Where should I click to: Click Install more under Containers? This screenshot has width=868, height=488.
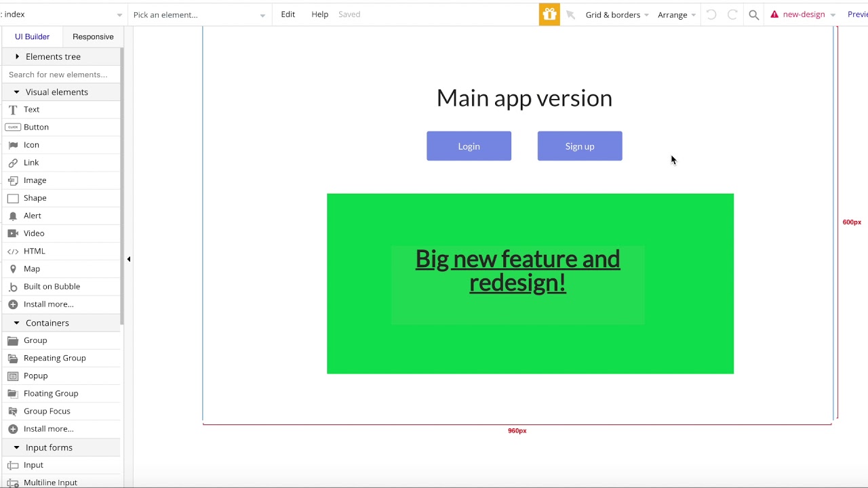tap(61, 428)
